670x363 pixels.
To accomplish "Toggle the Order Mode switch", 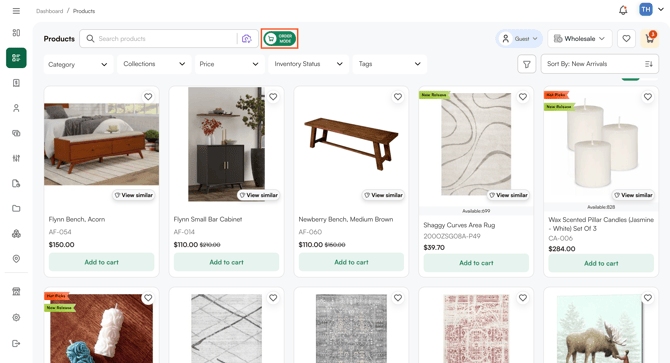I will pos(279,39).
